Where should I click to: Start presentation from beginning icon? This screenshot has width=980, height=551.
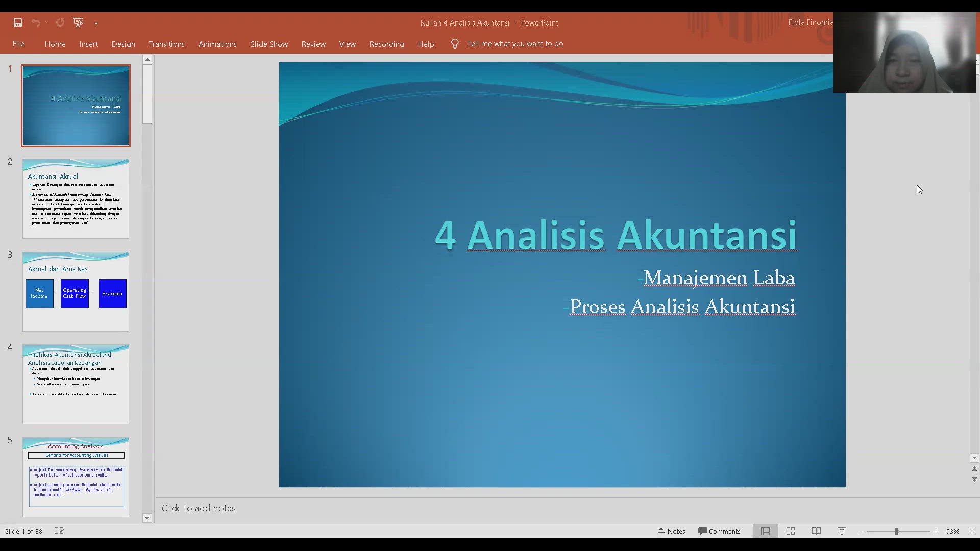(78, 22)
